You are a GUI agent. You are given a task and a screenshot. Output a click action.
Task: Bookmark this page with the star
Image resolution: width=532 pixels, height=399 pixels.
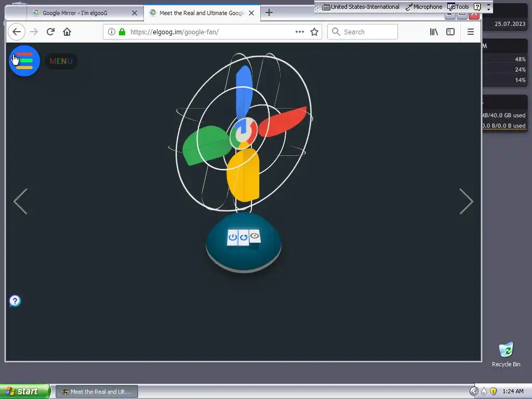314,32
